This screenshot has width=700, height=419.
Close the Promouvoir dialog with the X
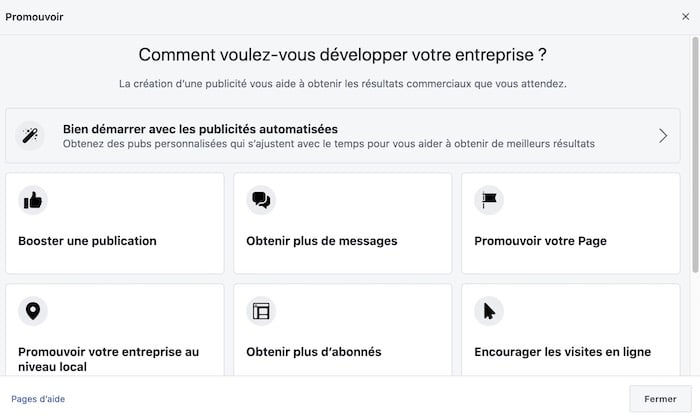tap(685, 17)
